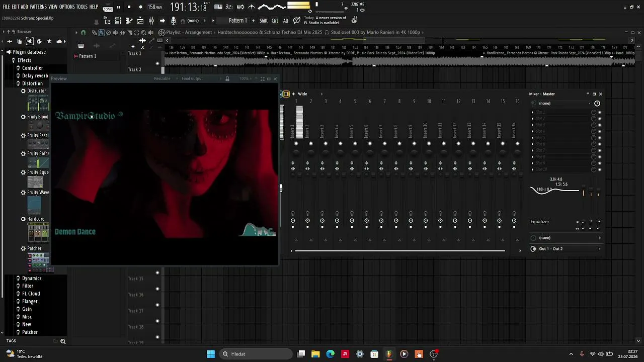
Task: Open the HELP menu
Action: pyautogui.click(x=94, y=7)
